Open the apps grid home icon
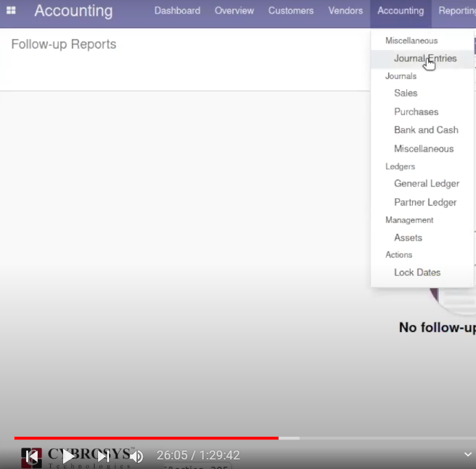Image resolution: width=476 pixels, height=469 pixels. (x=11, y=10)
